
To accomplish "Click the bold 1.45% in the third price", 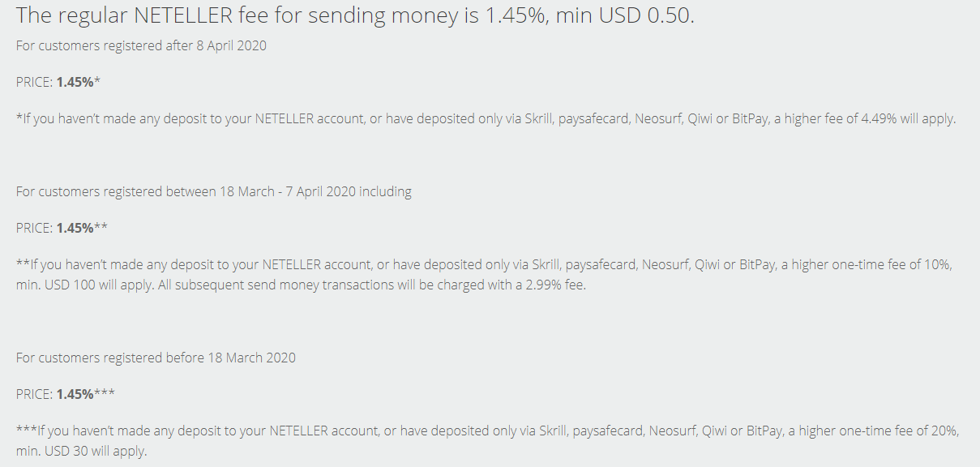I will (x=75, y=394).
